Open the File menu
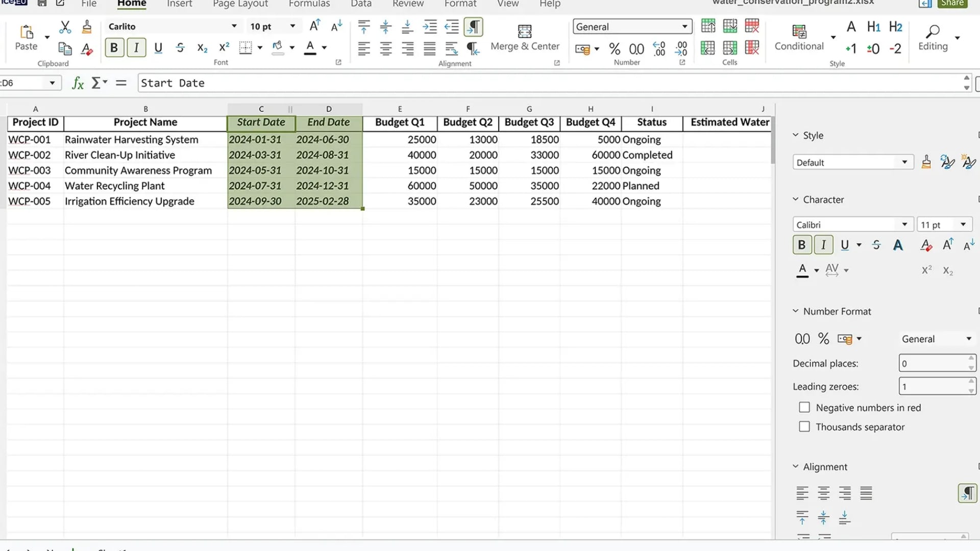This screenshot has height=551, width=980. 89,4
